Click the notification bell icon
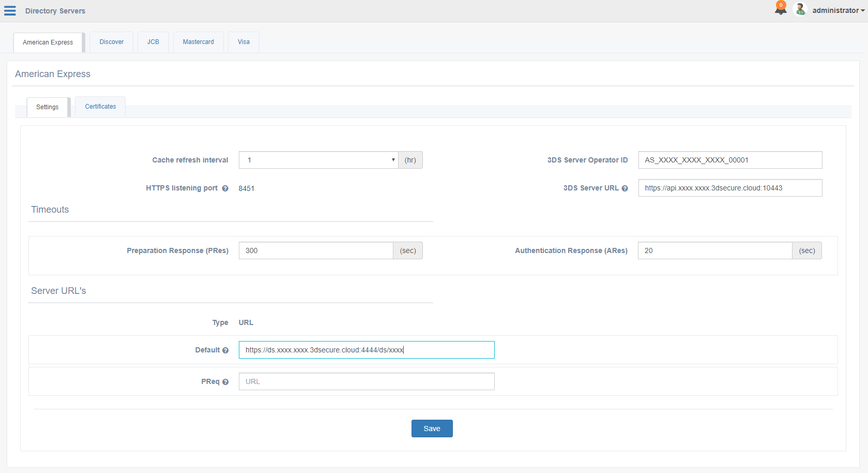Screen dimensions: 868x473 [x=780, y=9]
